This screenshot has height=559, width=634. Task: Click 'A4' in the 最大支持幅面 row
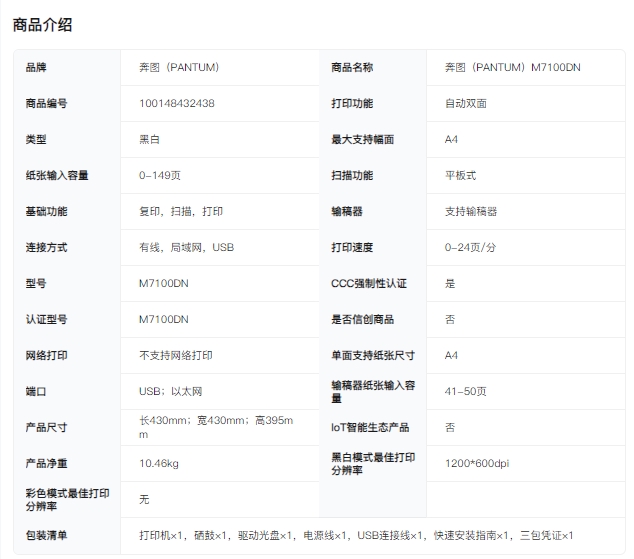451,139
